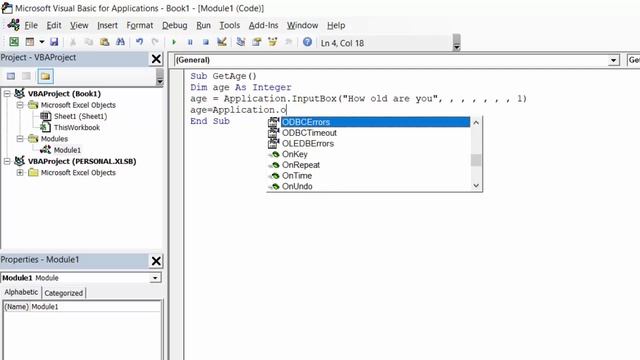Switch to the Alphabetic properties tab
The height and width of the screenshot is (360, 640).
(x=21, y=292)
